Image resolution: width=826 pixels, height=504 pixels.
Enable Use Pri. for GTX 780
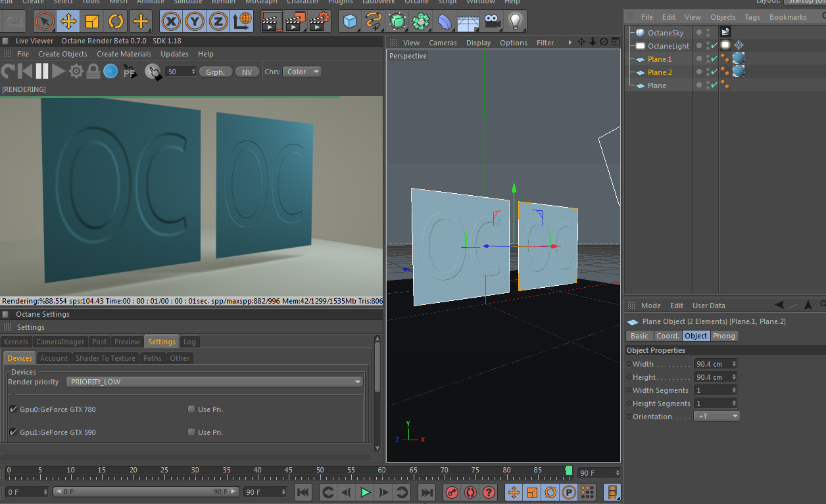coord(191,409)
